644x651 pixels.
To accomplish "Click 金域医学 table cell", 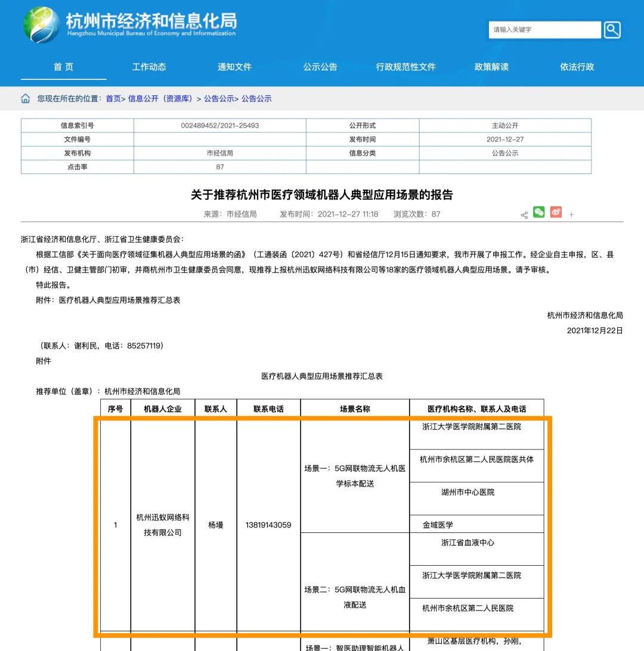I will tap(476, 524).
